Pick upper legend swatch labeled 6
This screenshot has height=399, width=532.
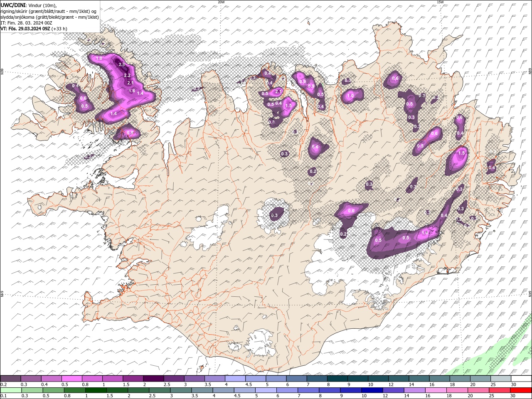296,378
